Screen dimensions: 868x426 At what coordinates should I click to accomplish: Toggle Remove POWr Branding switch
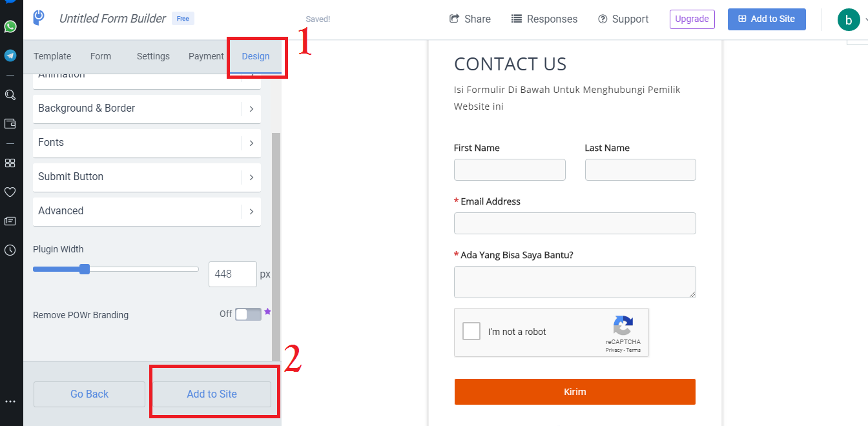tap(248, 314)
